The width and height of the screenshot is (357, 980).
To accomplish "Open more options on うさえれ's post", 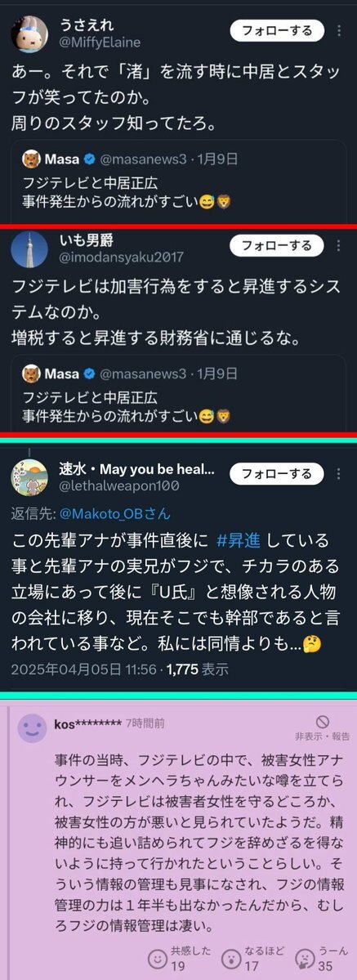I will [339, 30].
